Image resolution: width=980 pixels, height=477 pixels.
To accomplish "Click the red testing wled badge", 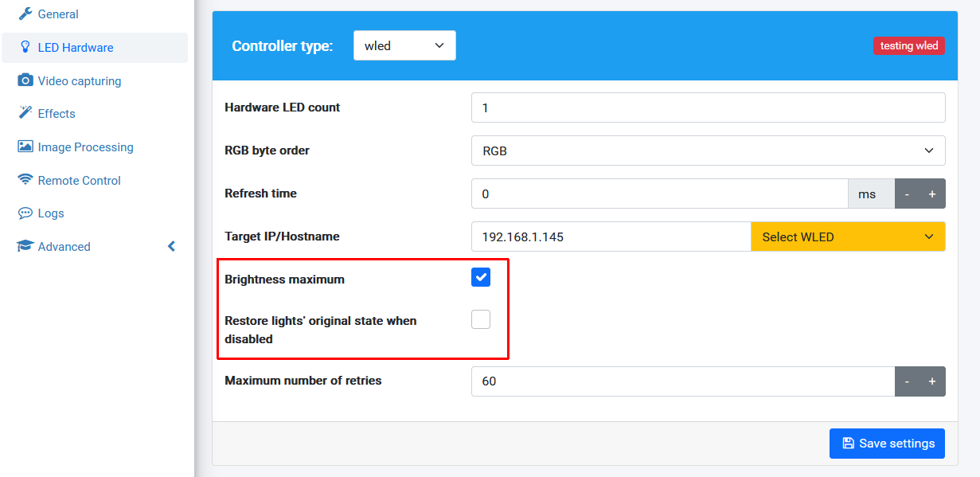I will click(909, 45).
